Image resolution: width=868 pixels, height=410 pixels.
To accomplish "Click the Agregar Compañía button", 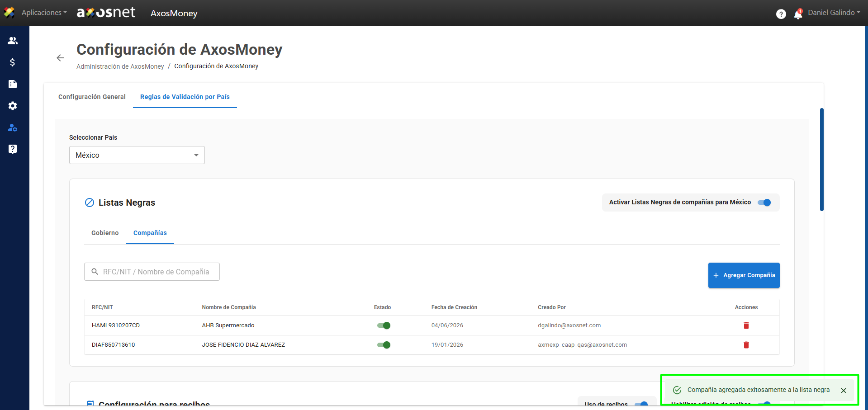I will [744, 275].
